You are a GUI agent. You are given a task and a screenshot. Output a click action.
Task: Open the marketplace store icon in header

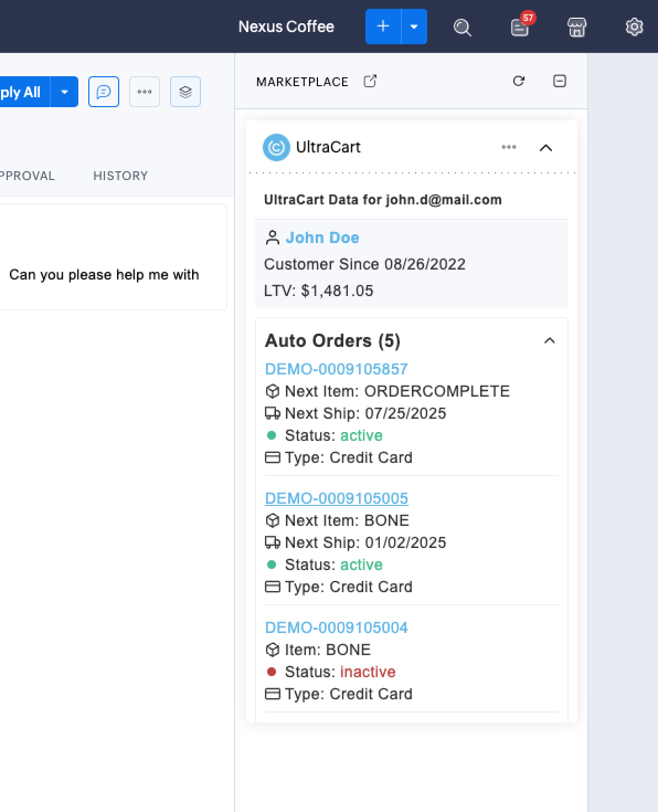tap(577, 27)
